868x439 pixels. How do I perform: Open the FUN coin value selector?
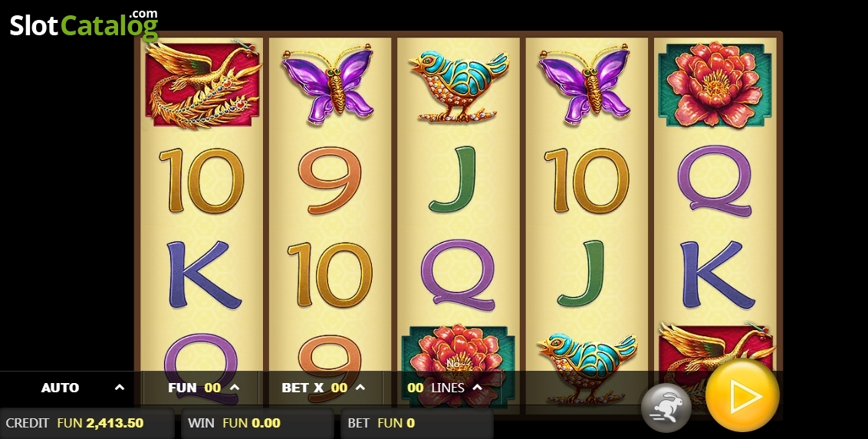203,388
